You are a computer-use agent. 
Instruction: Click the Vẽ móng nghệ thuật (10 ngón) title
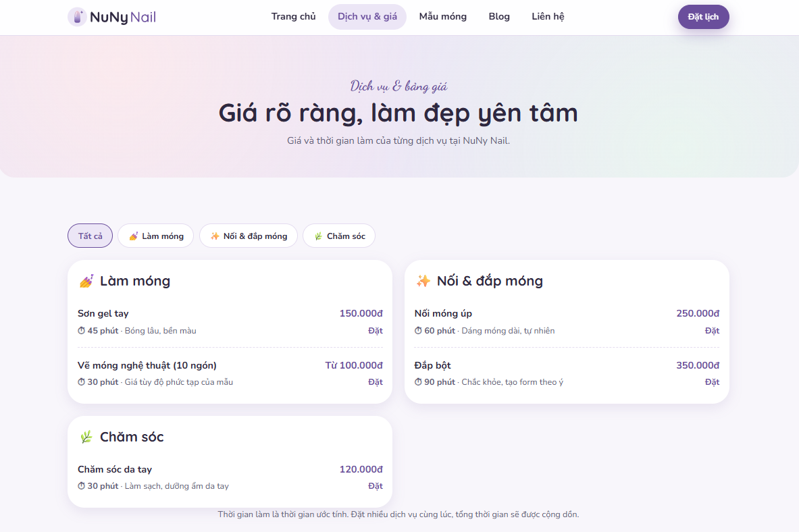pos(147,365)
